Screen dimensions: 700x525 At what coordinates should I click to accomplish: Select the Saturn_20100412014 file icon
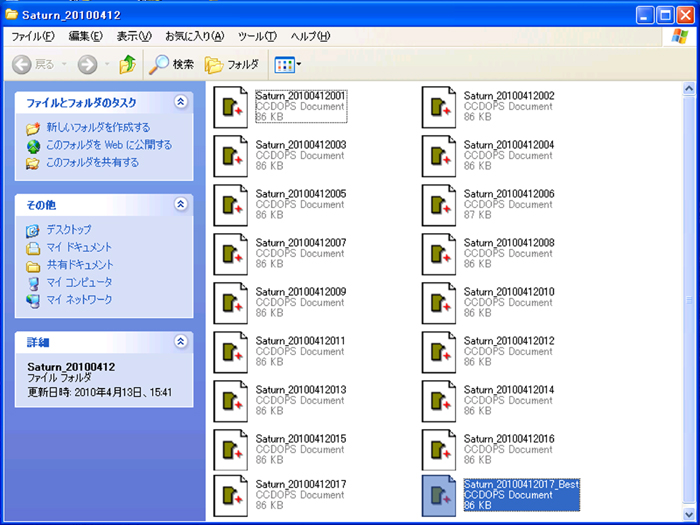point(439,401)
